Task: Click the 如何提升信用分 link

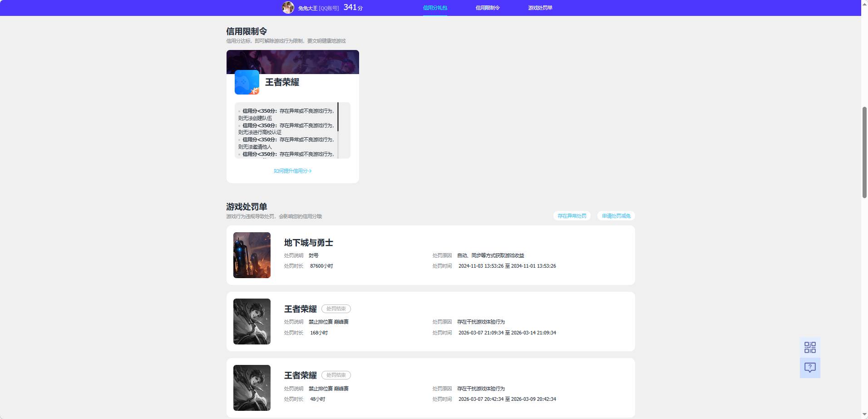Action: pos(292,171)
